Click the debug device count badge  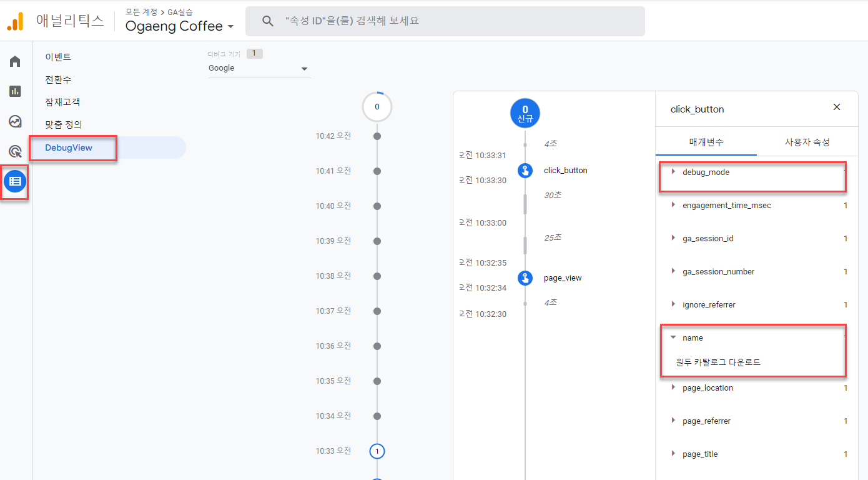[x=255, y=54]
